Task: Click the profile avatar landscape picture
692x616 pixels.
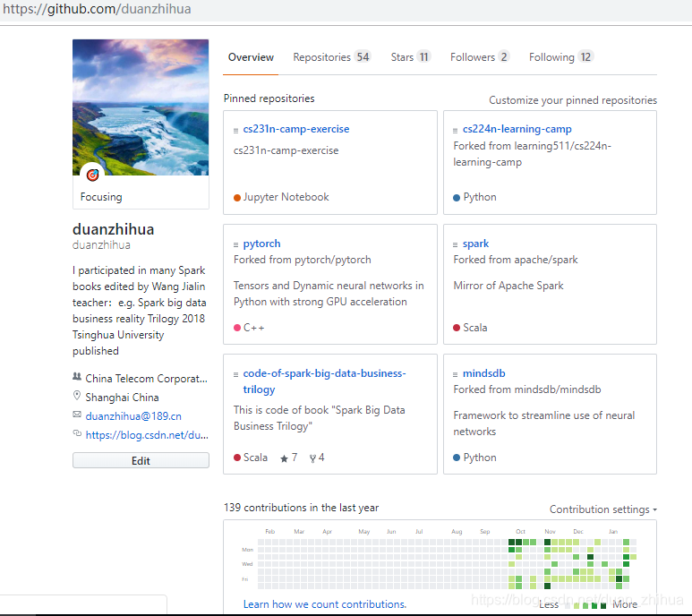Action: point(141,107)
